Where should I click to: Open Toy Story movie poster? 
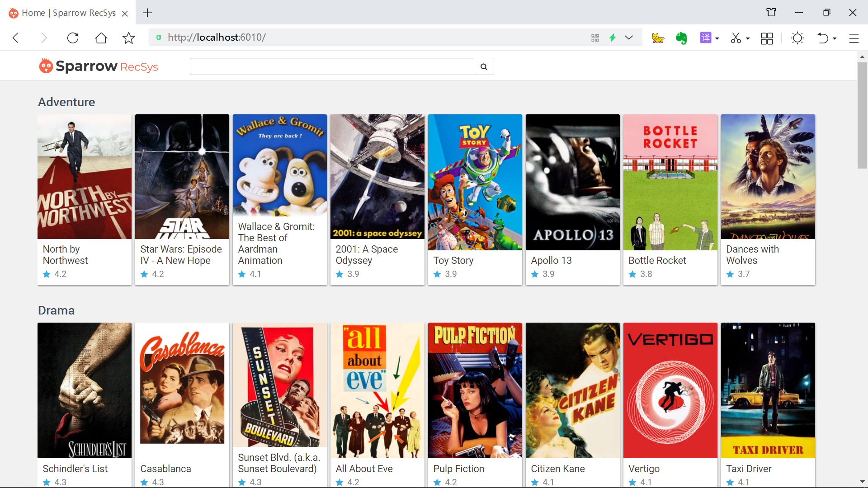(x=475, y=182)
